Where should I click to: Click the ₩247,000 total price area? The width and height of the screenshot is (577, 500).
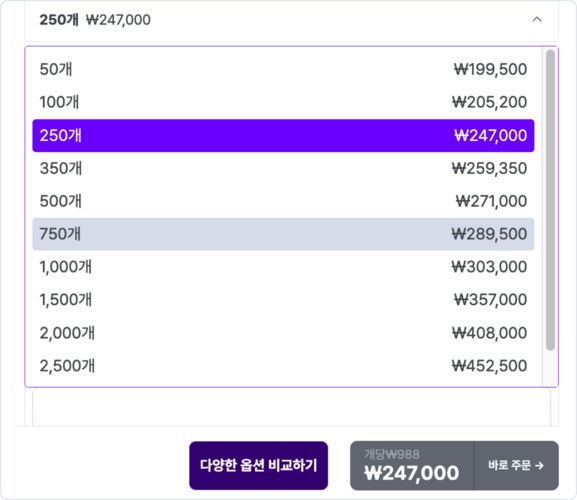(412, 465)
